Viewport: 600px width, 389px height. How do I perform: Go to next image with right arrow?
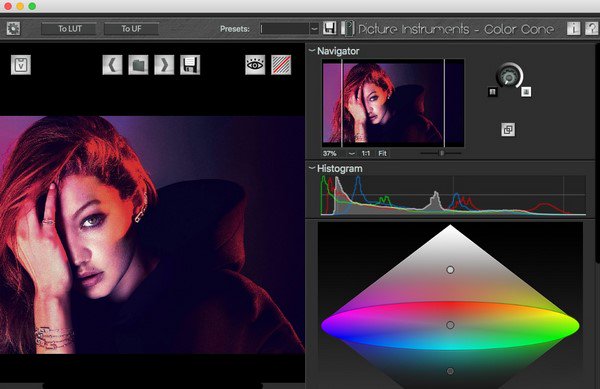point(164,65)
